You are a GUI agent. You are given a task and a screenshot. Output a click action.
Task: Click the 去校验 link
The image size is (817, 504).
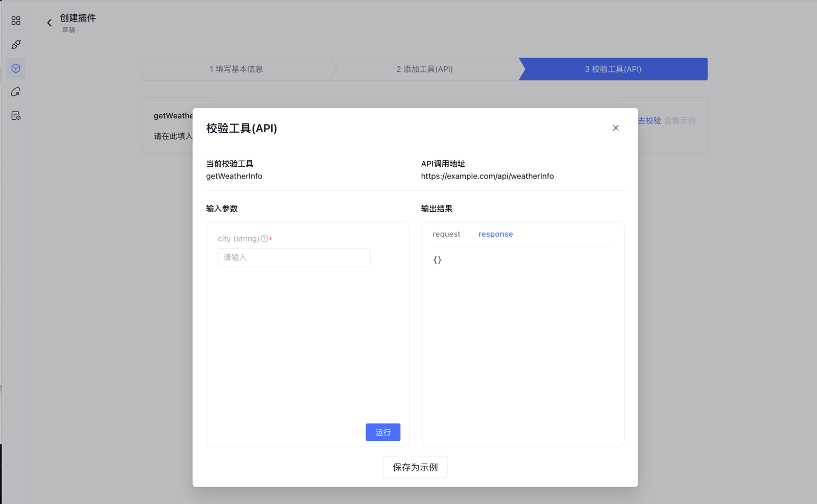tap(650, 121)
